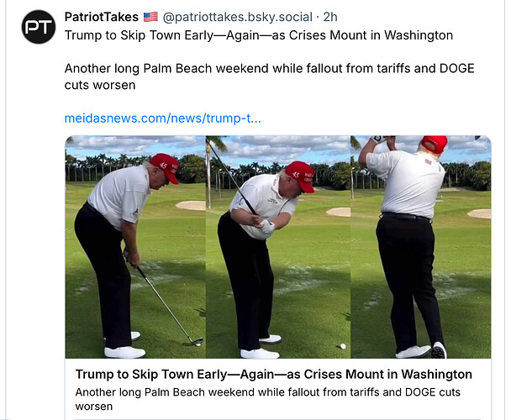Open the bold link card title
The image size is (511, 420).
click(x=273, y=374)
